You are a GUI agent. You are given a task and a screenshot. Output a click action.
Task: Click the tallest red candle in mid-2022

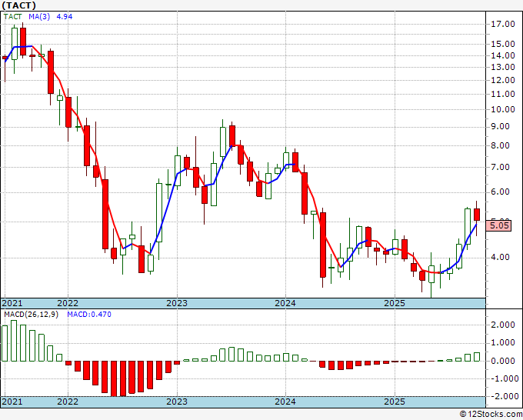[x=105, y=214]
